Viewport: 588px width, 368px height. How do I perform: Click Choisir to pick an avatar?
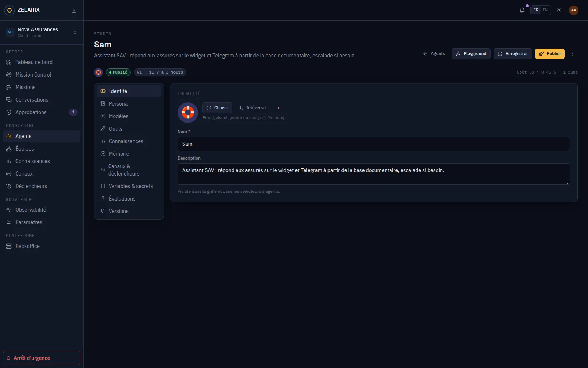click(217, 108)
